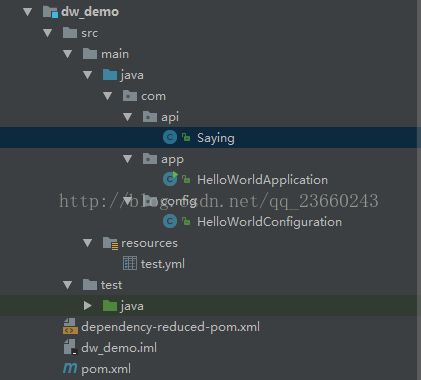This screenshot has width=421, height=380.
Task: Select the dependency-reduced-pom.xml file name
Action: 170,327
